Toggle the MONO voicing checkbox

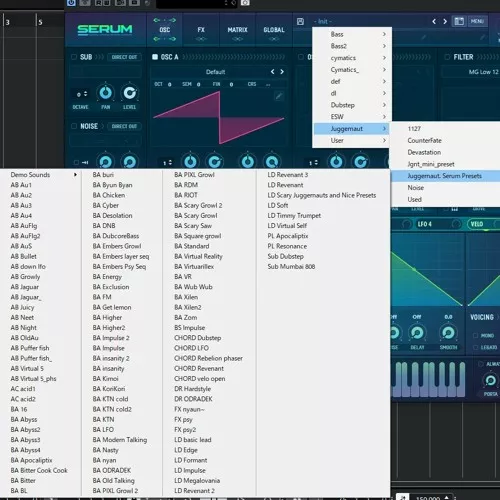click(x=476, y=335)
